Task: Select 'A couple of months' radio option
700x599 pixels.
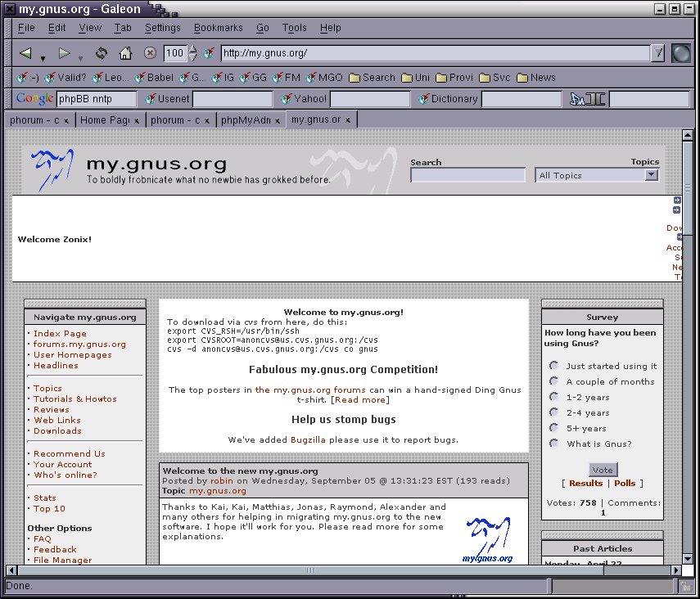Action: [x=553, y=381]
